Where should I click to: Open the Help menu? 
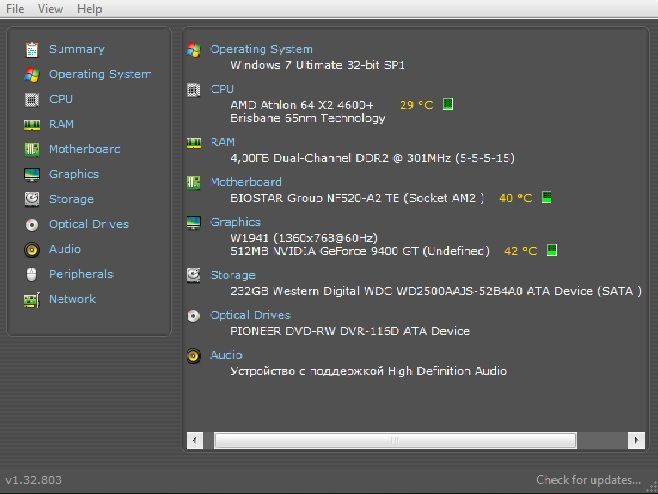[x=89, y=9]
